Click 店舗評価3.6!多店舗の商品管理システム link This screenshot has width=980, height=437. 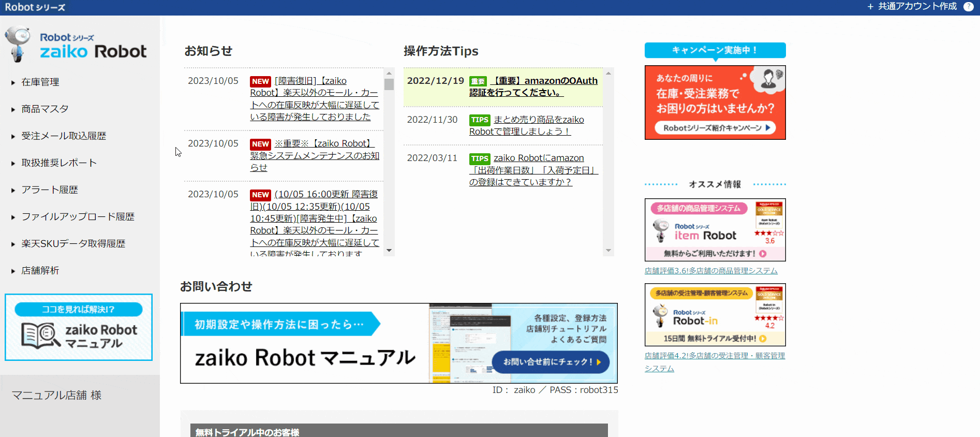pos(711,271)
